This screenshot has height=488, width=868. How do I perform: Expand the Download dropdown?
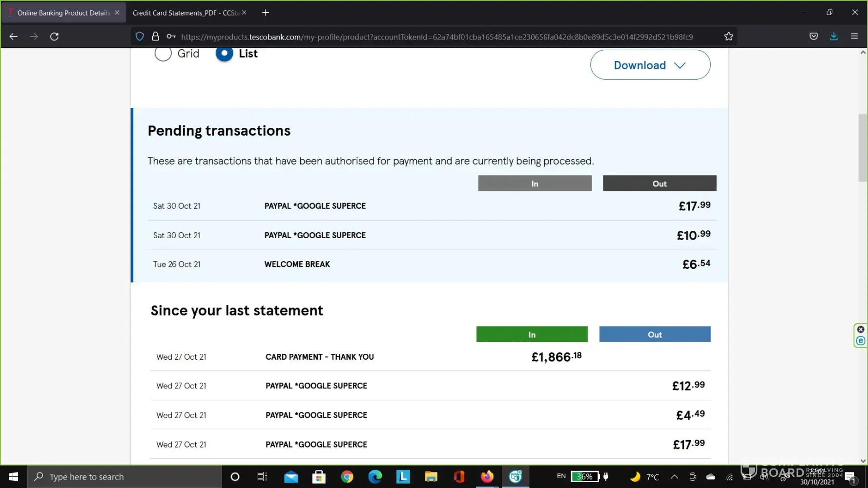(x=650, y=65)
